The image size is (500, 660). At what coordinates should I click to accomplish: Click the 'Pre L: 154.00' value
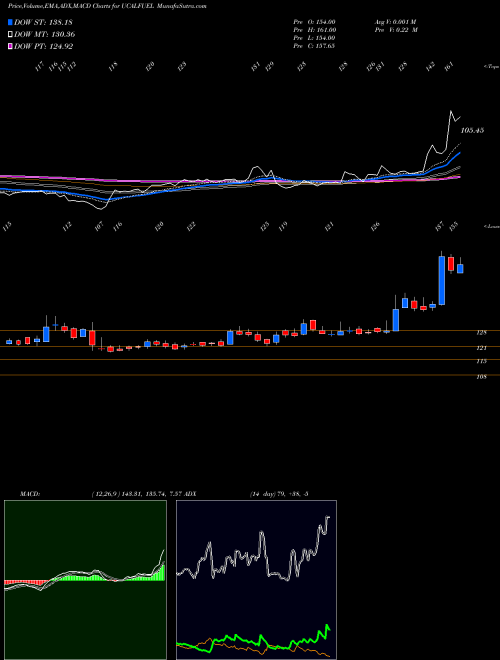315,38
